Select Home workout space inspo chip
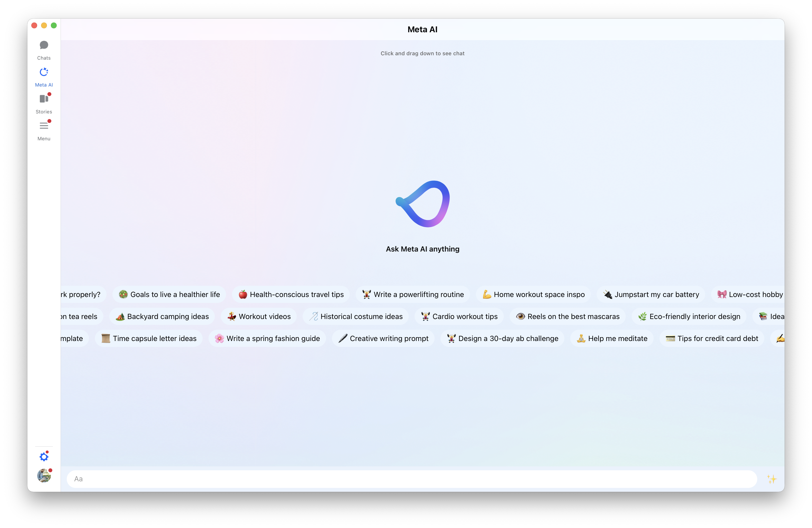 533,294
